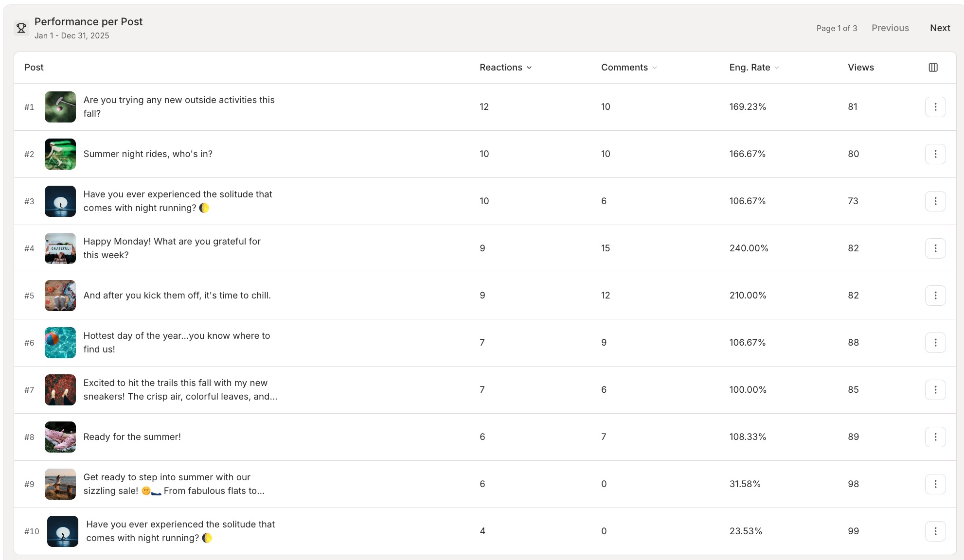
Task: Click the Jan 1 - Dec 31, 2025 date range
Action: [x=72, y=35]
